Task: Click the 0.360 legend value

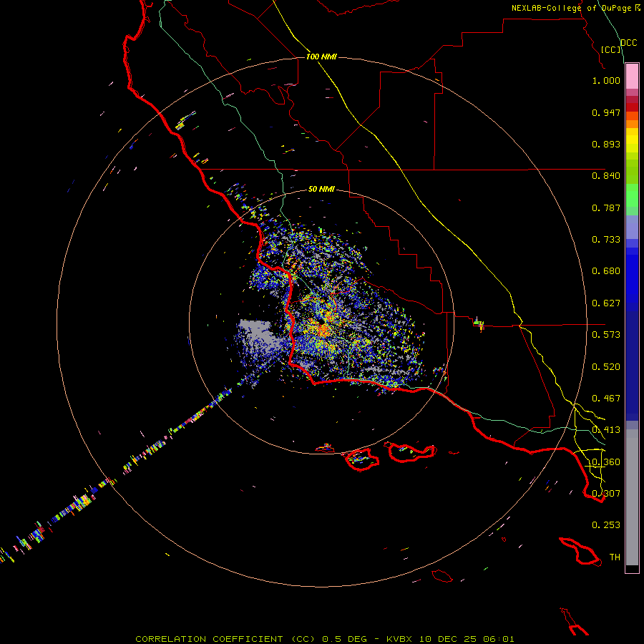Action: (606, 462)
